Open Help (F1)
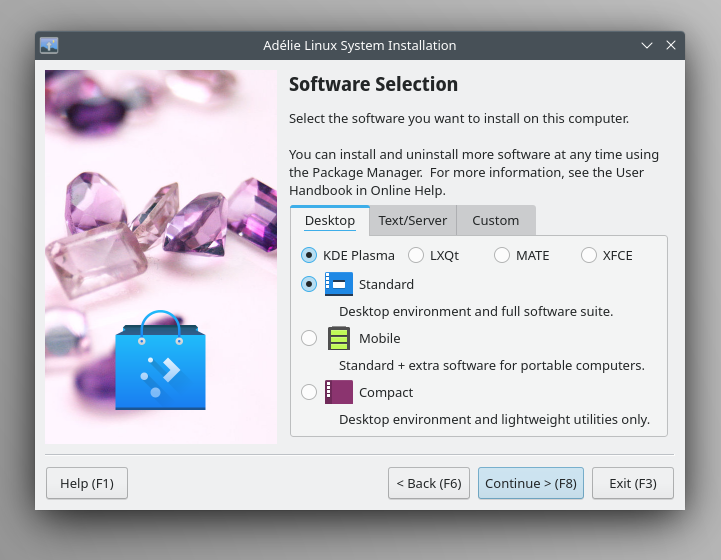Screen dimensions: 721x560 click(87, 483)
